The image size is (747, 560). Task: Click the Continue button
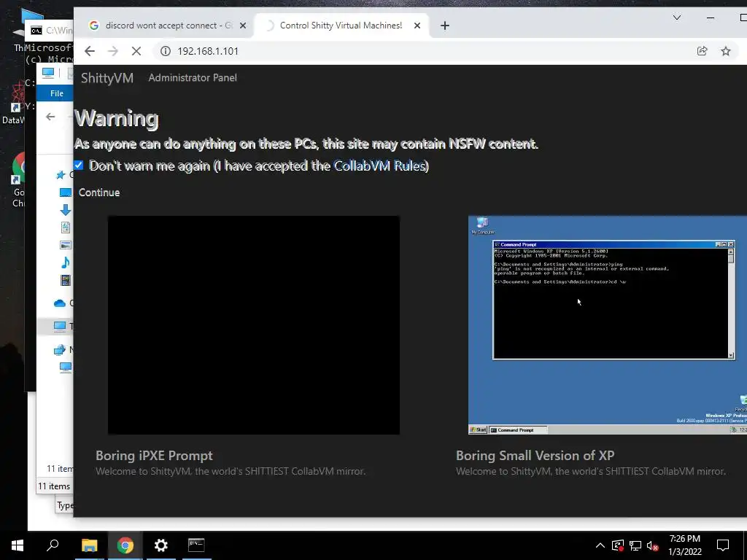click(99, 192)
